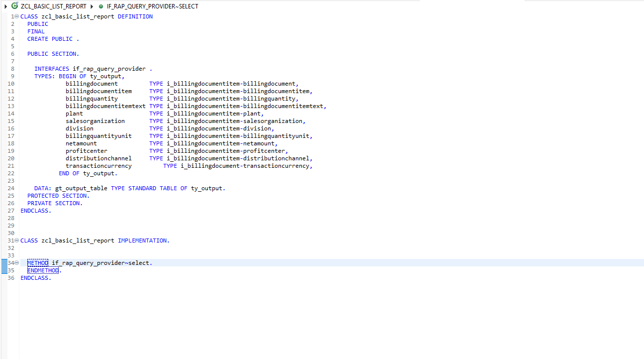Select the IF_RAP_QUERY_PROVIDER~SELECT breadcrumb entry
This screenshot has height=359, width=644.
coord(152,6)
